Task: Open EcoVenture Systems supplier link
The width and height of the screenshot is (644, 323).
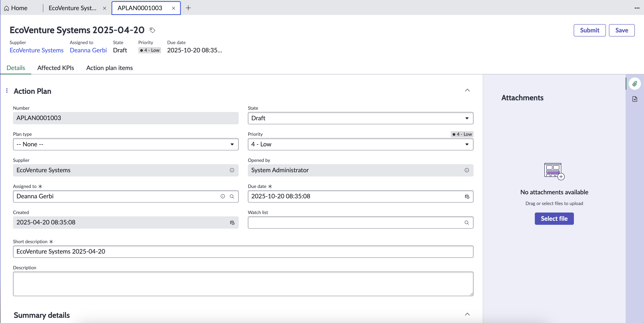Action: tap(37, 50)
